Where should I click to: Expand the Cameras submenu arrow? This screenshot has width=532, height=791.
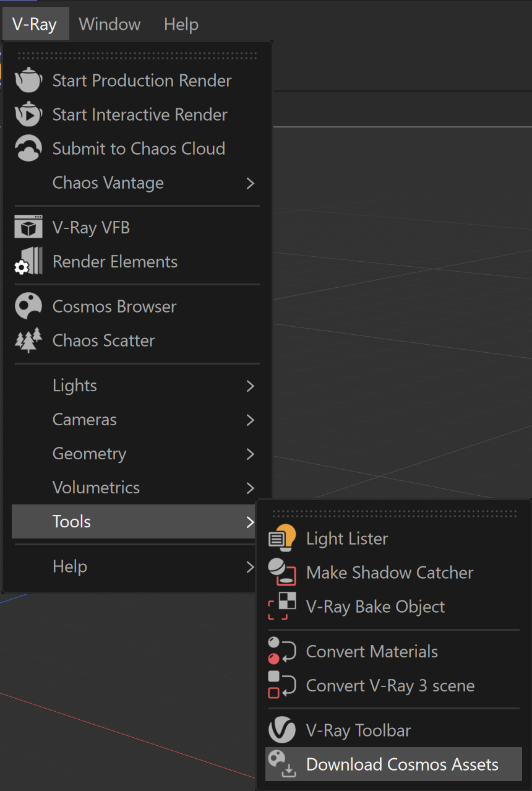coord(251,420)
